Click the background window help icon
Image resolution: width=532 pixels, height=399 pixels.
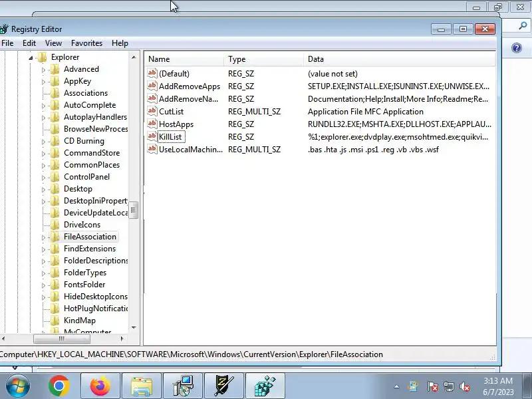[x=517, y=48]
